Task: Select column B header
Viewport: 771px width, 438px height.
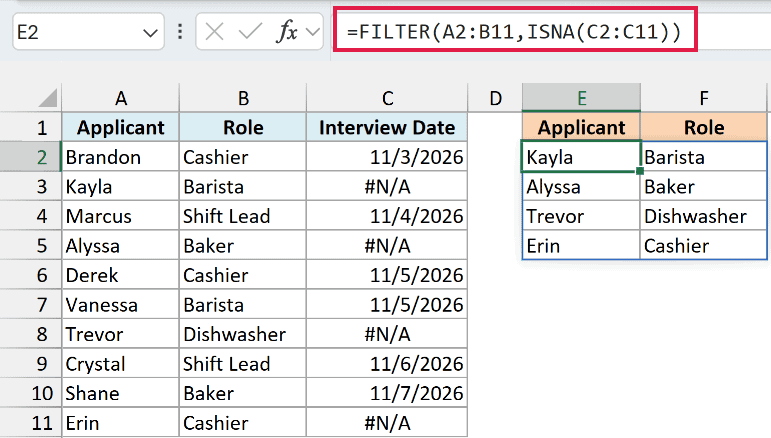Action: tap(243, 98)
